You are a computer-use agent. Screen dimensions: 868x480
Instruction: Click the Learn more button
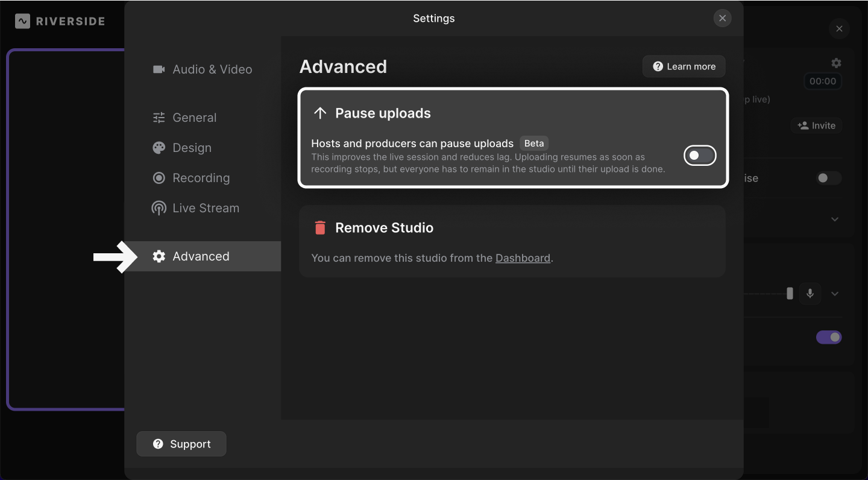(x=684, y=66)
